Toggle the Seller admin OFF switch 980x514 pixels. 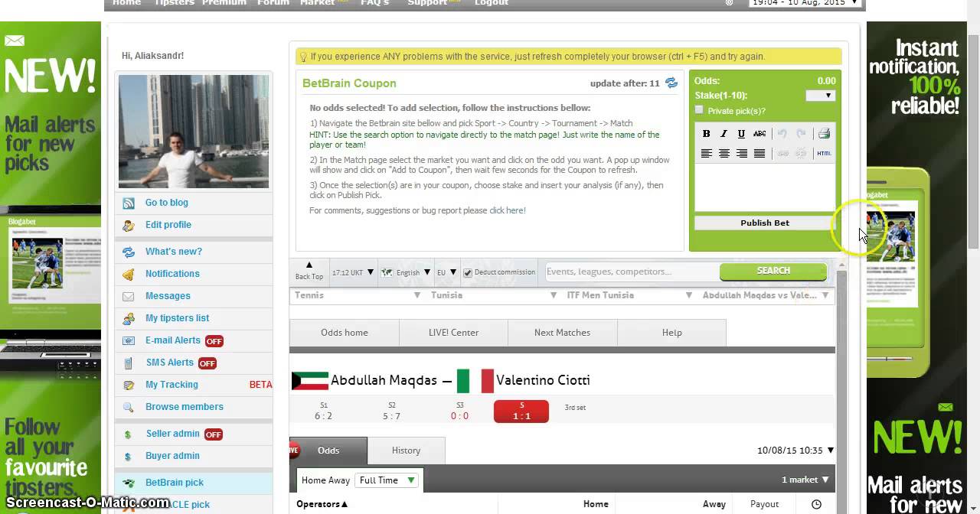213,434
